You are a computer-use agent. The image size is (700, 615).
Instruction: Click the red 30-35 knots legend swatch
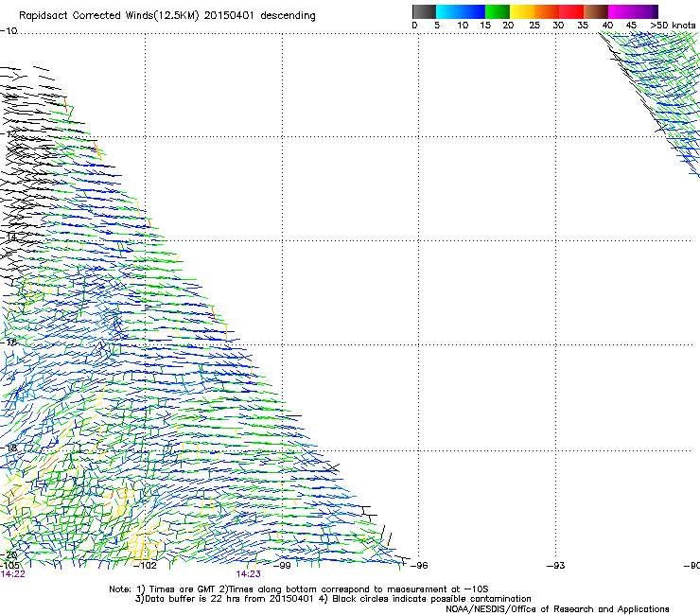click(x=571, y=11)
